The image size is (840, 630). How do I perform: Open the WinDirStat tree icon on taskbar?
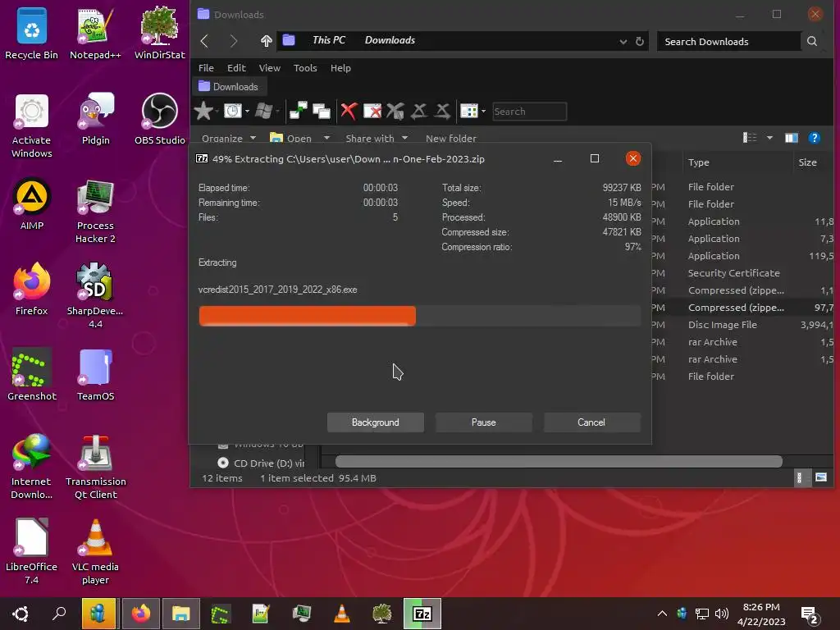[x=381, y=614]
